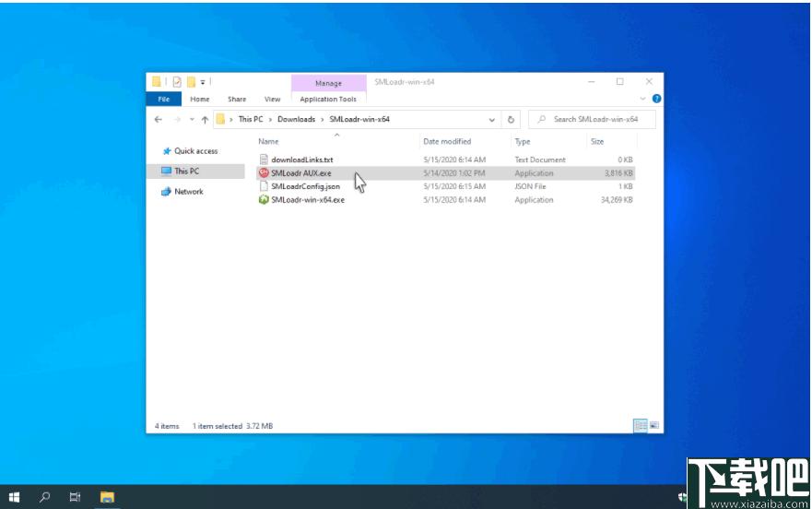
Task: Sort by the Name column header
Action: click(x=268, y=141)
